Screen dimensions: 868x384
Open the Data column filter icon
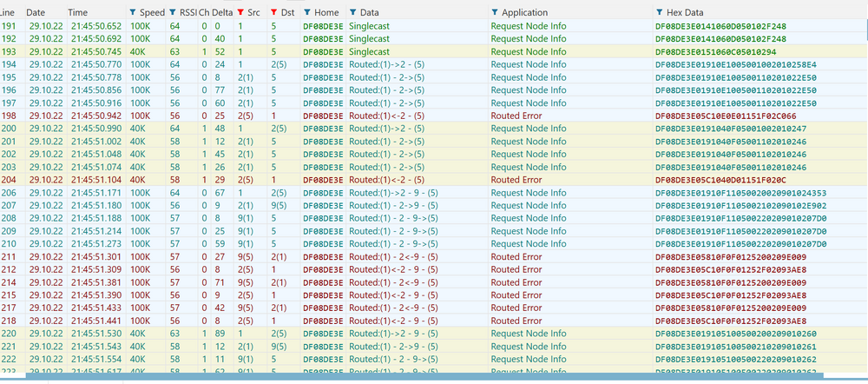click(x=352, y=13)
